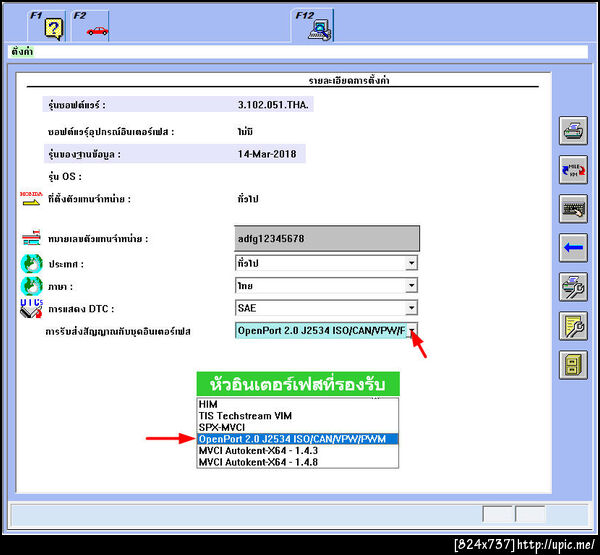Select OpenPort 2.0 J2534 list entry

(x=298, y=439)
